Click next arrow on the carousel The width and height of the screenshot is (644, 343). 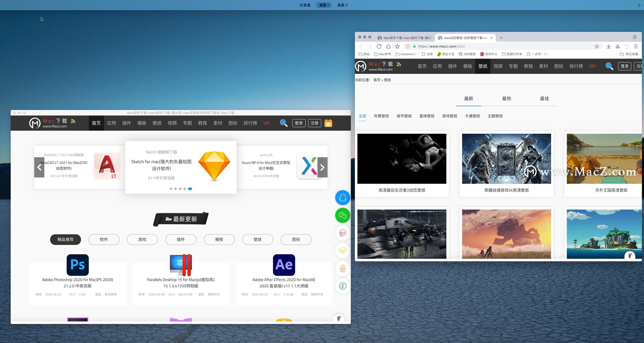(322, 167)
